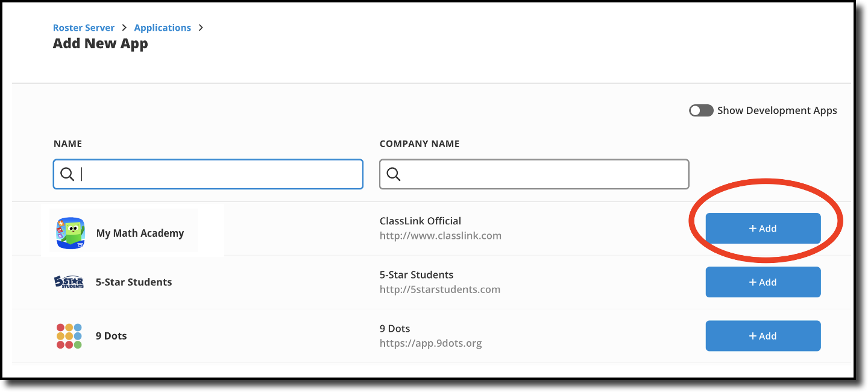Click the Show Development Apps label
Viewport: 868px width, 392px height.
[777, 110]
